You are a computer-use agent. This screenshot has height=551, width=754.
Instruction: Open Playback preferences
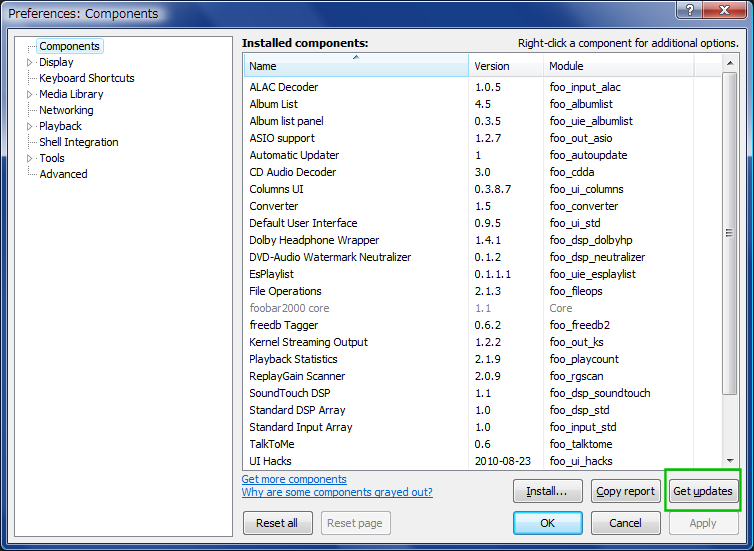60,126
